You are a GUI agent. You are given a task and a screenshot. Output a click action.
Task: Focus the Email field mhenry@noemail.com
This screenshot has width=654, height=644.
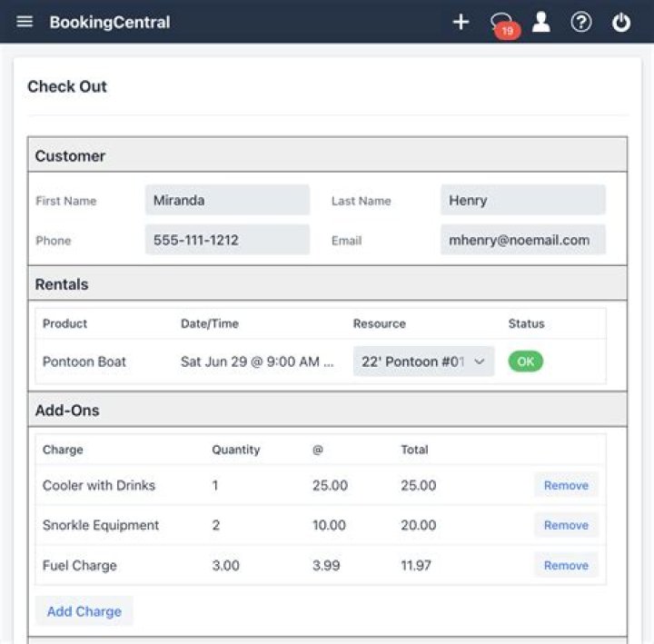pyautogui.click(x=523, y=240)
